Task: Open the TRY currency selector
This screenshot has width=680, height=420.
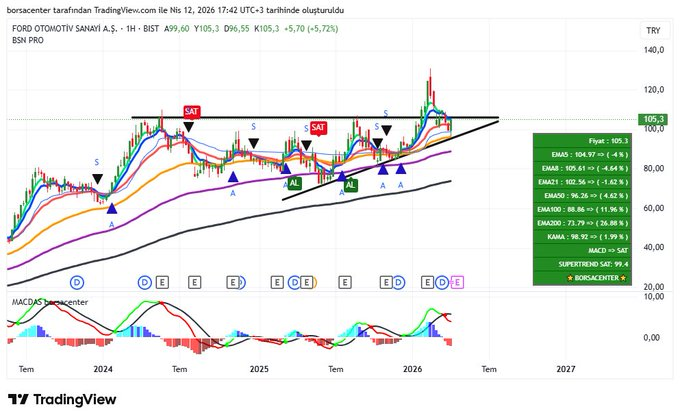Action: [653, 31]
